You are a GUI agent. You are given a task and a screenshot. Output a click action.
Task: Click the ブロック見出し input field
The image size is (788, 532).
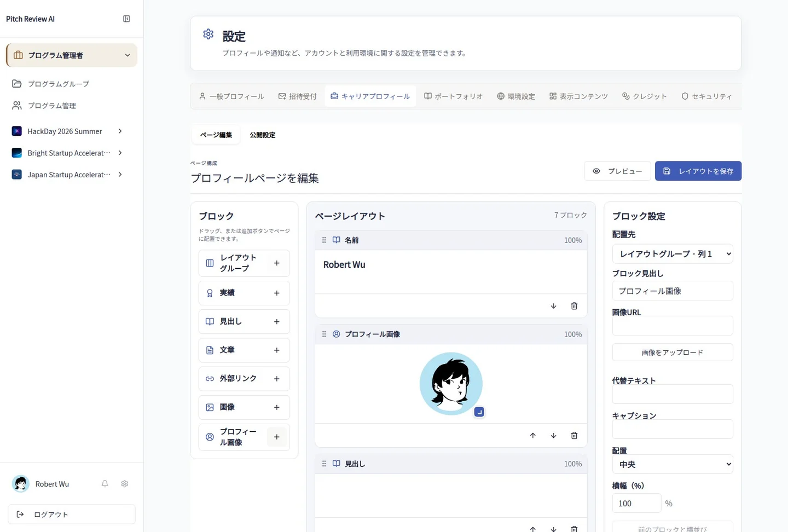(x=673, y=291)
